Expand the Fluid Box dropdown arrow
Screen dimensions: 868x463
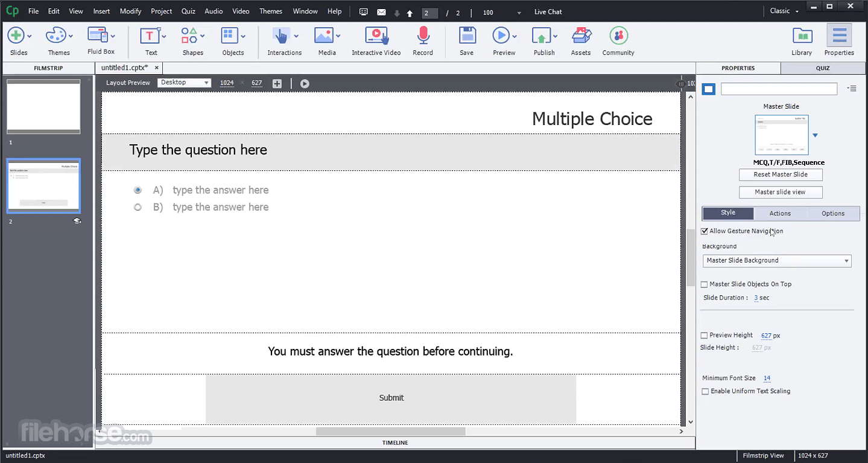click(112, 36)
